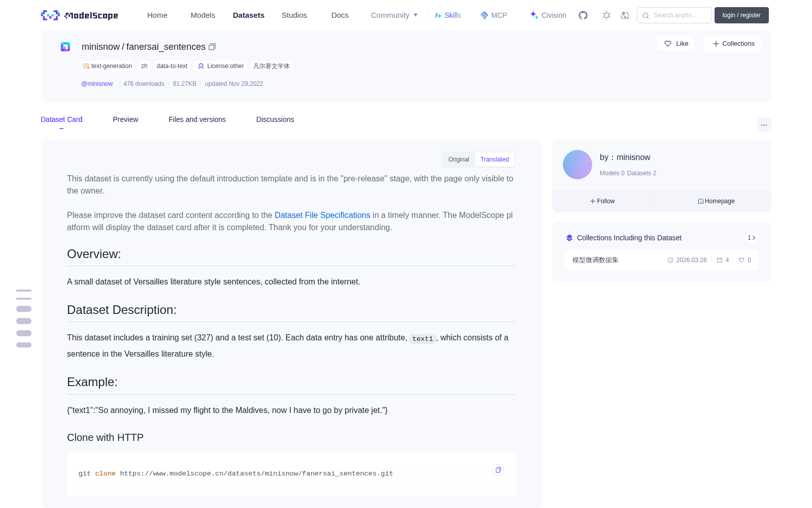Go to Home page

coord(157,15)
